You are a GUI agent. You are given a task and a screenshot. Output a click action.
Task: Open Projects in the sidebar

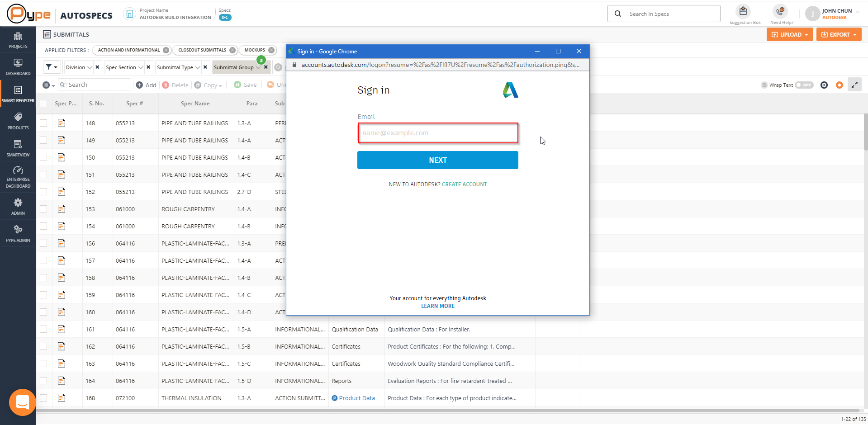18,40
